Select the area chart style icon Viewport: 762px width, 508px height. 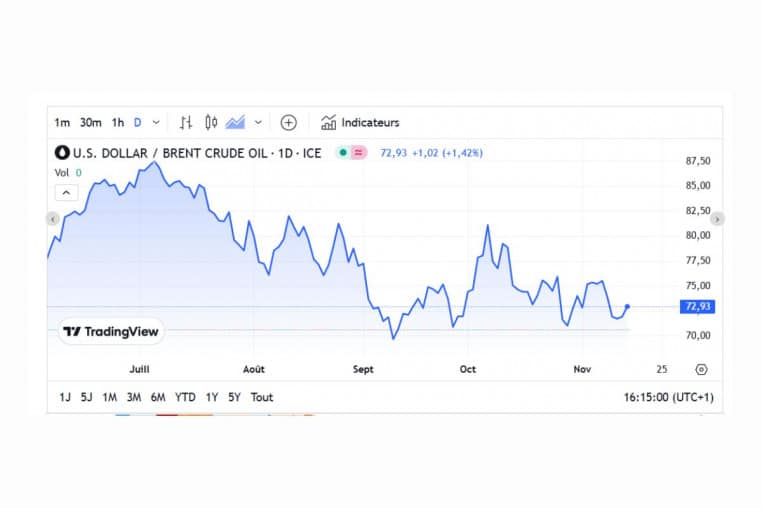point(236,123)
